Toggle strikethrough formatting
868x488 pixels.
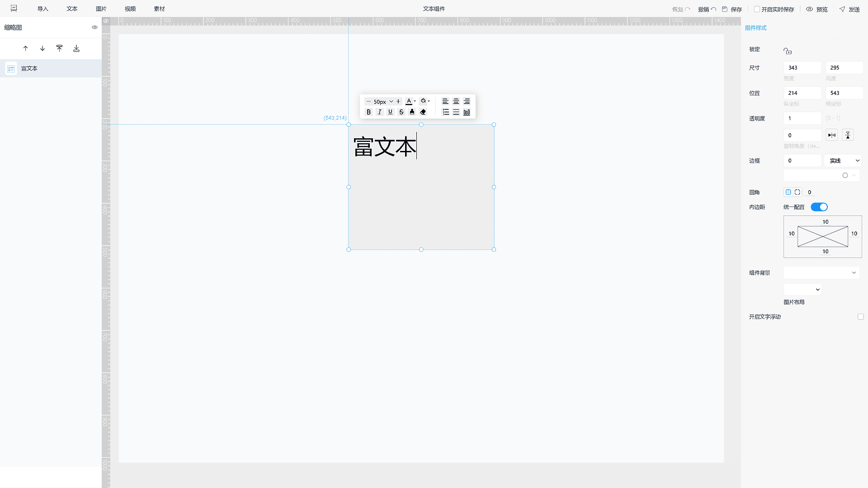pyautogui.click(x=401, y=112)
